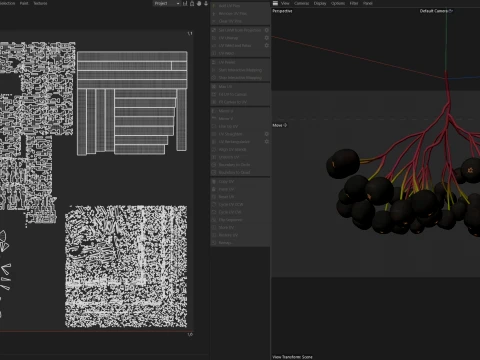Click the Move tool indicator

(x=279, y=125)
